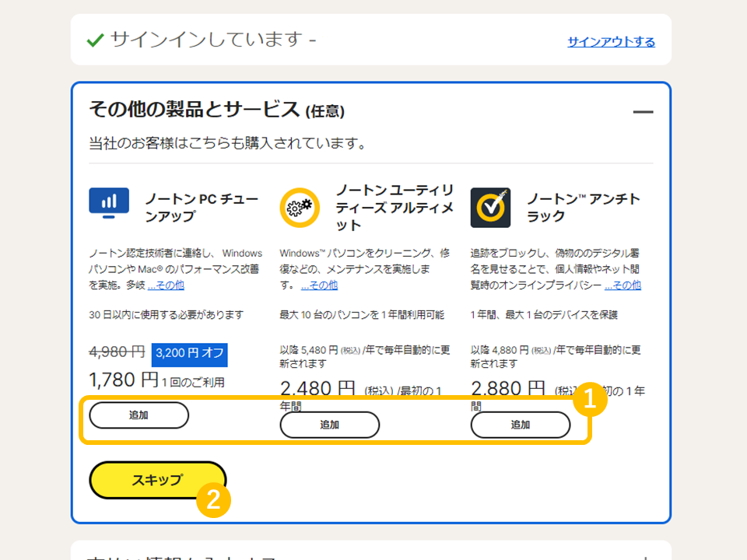747x560 pixels.
Task: Click the green sign-in checkmark icon
Action: point(95,40)
